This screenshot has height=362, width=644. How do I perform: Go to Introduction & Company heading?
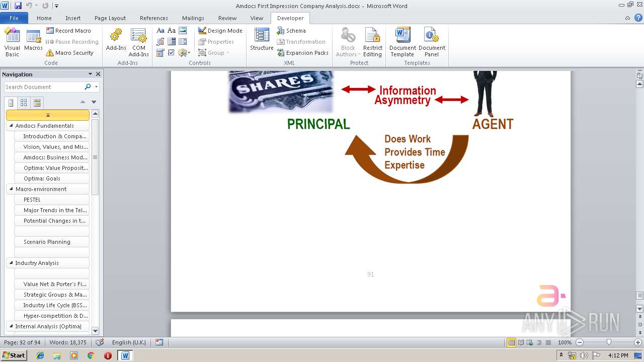[x=52, y=136]
